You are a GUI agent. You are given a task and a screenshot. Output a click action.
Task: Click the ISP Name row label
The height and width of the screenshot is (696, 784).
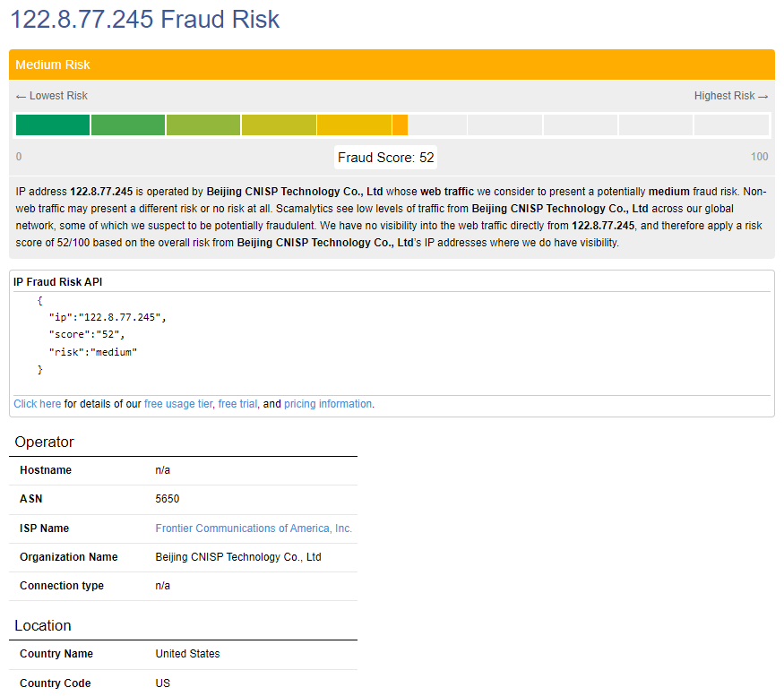point(44,528)
